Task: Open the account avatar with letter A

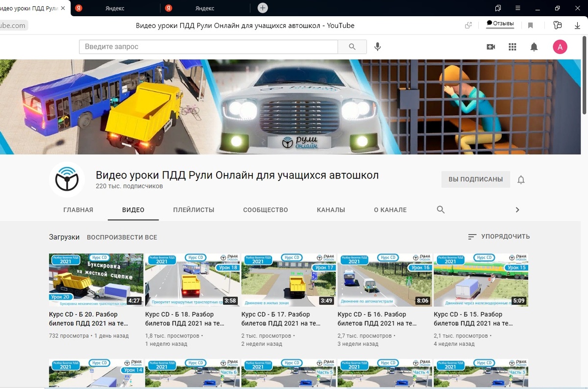Action: click(560, 47)
